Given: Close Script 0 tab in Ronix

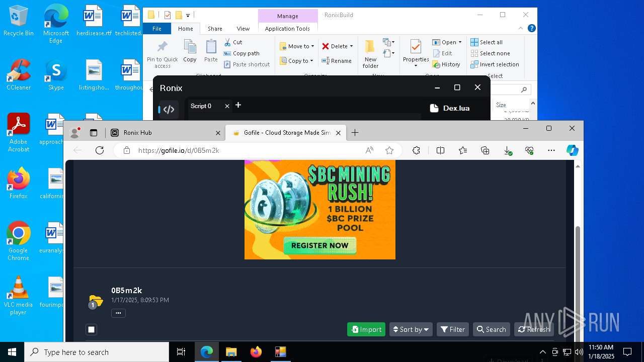Looking at the screenshot, I should (227, 106).
